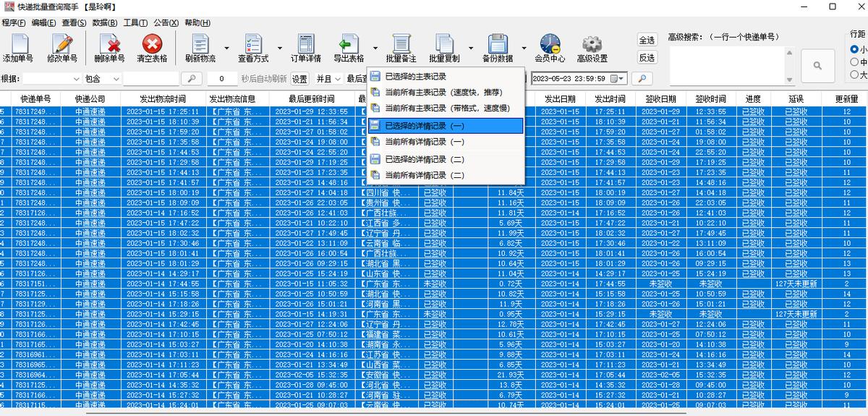Click the 反选 invert selection button

[x=647, y=58]
